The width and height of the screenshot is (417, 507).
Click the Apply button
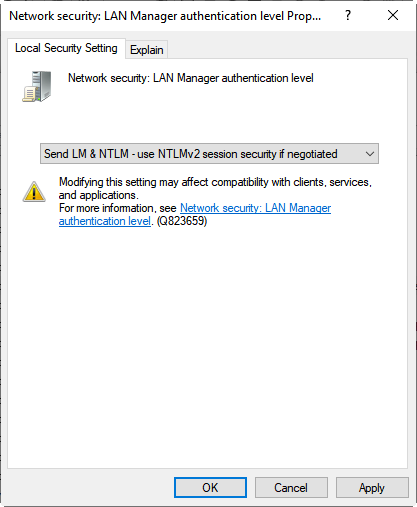(372, 487)
